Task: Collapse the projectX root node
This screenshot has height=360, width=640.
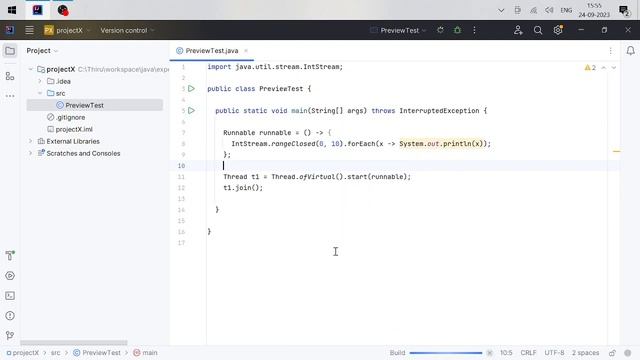Action: [x=31, y=69]
